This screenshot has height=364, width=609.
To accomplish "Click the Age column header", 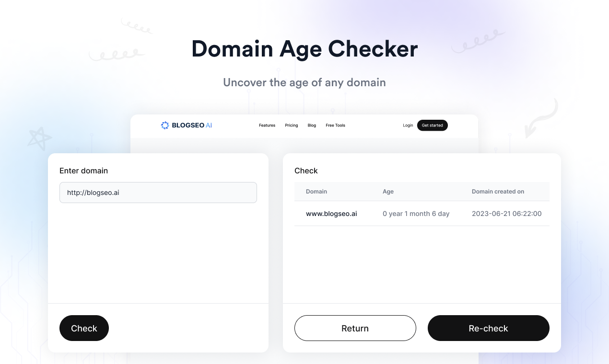I will coord(388,192).
